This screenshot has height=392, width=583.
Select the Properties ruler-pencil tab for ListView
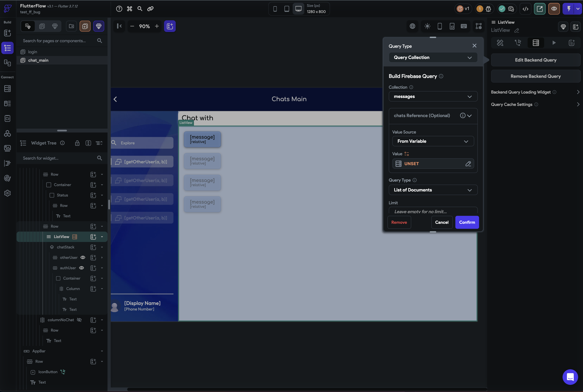[x=500, y=43]
